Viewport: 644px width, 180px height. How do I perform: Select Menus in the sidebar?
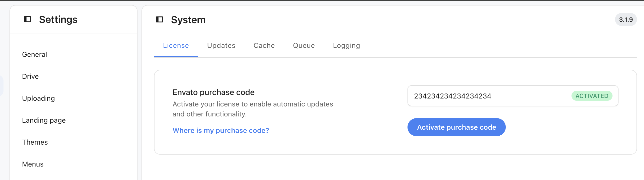pos(33,164)
